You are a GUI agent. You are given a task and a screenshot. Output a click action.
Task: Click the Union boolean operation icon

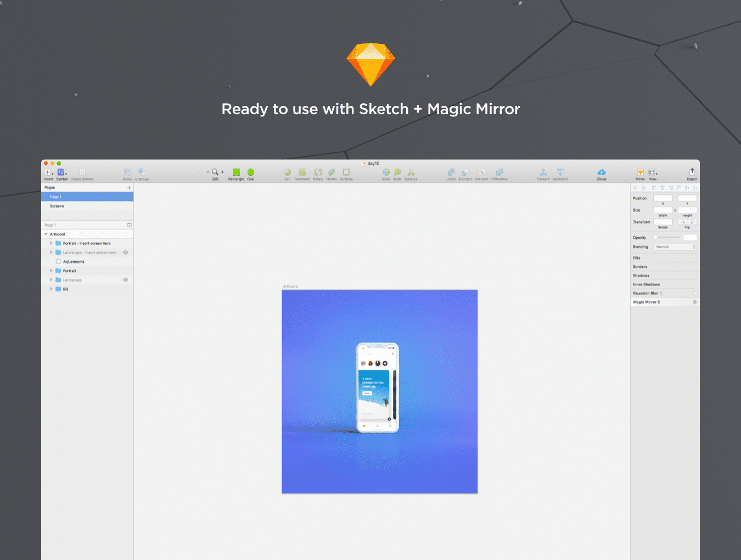(451, 172)
